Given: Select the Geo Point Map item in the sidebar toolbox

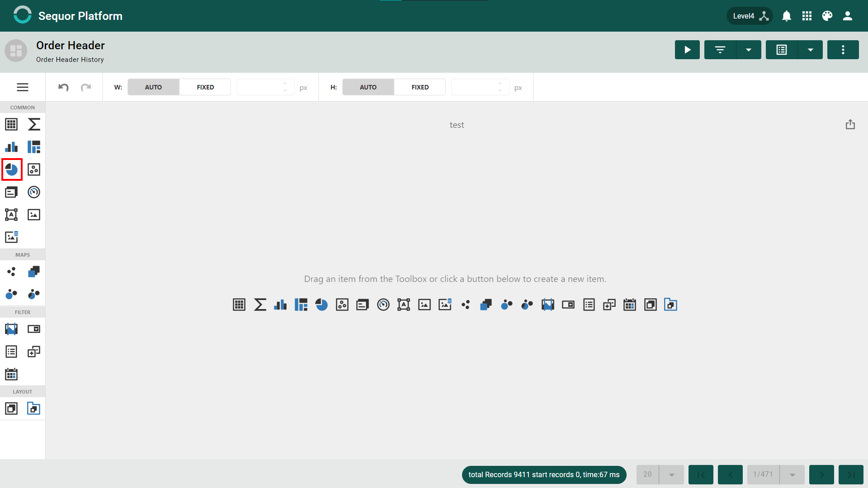Looking at the screenshot, I should [11, 272].
